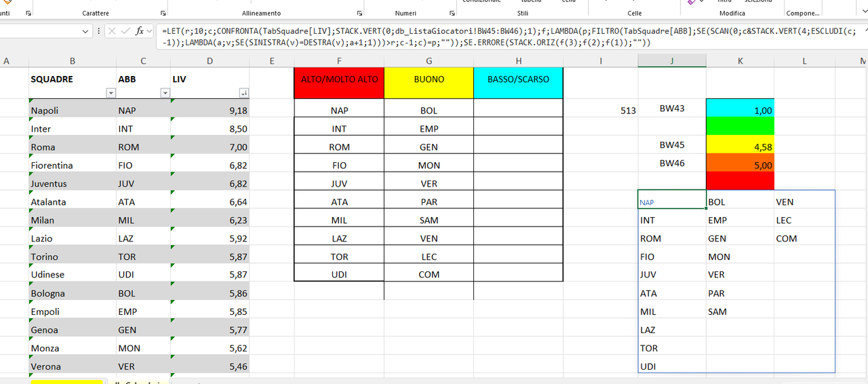
Task: Click inside the Name Box field
Action: 39,31
